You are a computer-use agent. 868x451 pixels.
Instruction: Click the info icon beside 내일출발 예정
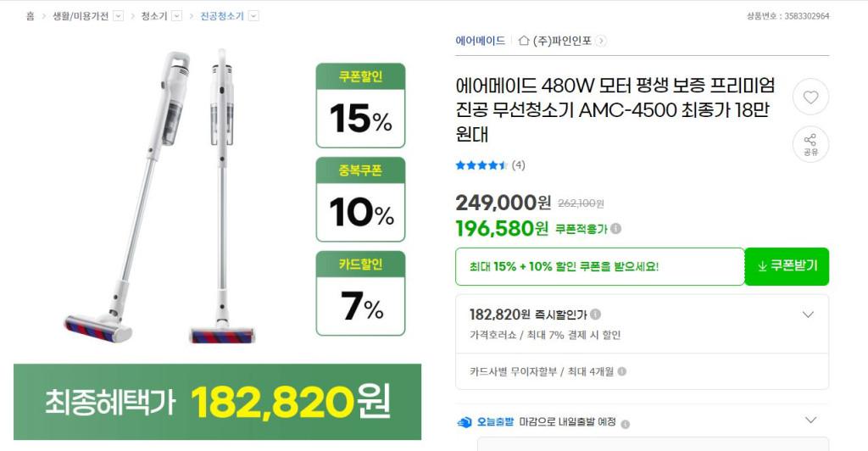click(625, 423)
